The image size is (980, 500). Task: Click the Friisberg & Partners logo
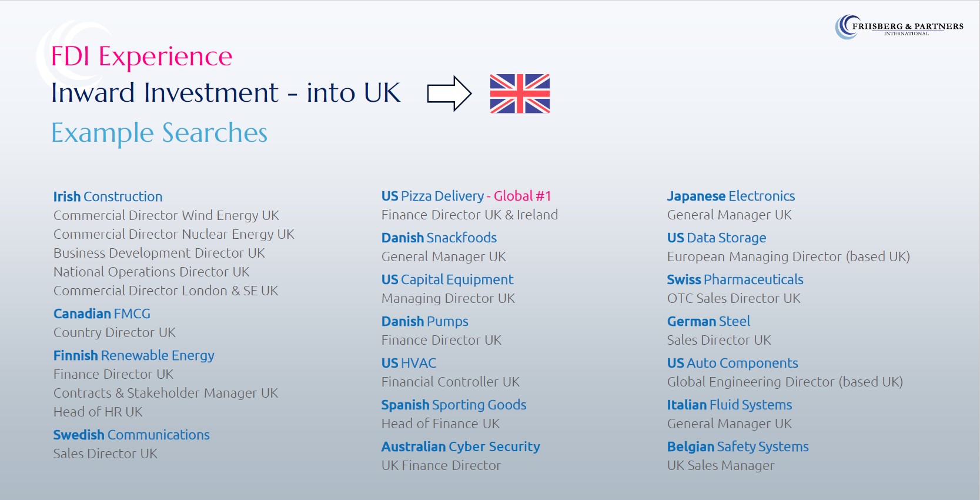click(899, 27)
